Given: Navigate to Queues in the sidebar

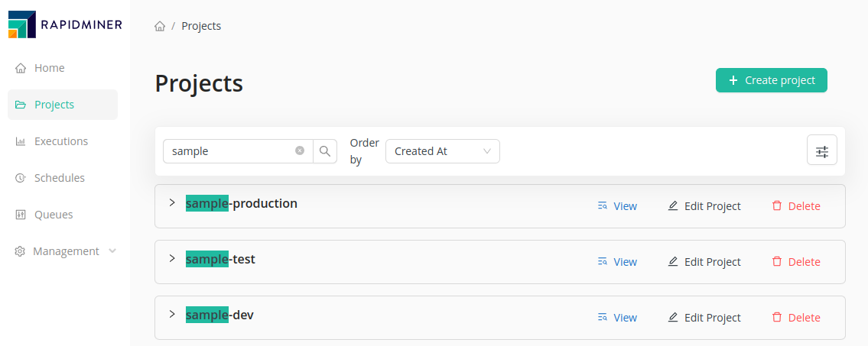Looking at the screenshot, I should point(54,215).
